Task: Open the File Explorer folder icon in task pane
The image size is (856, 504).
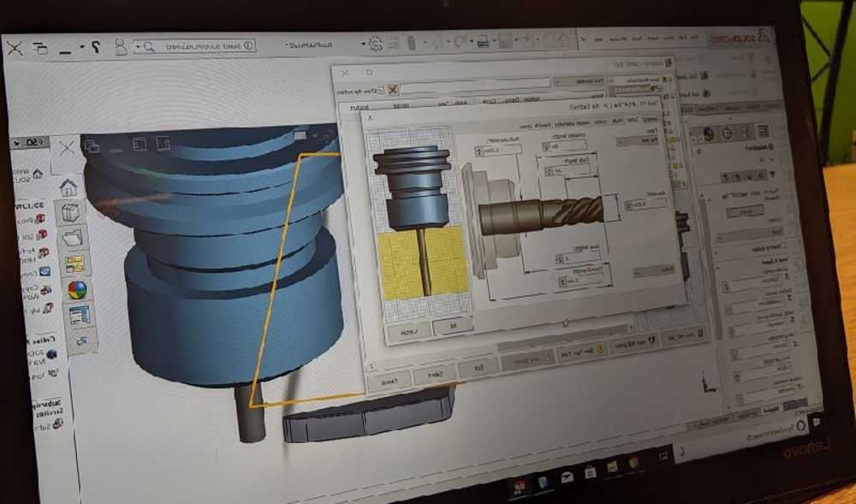Action: click(73, 238)
